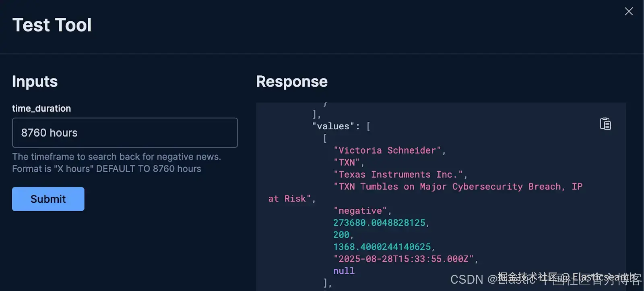Select "Texas Instruments Inc." text
Image resolution: width=644 pixels, height=291 pixels.
pos(398,175)
